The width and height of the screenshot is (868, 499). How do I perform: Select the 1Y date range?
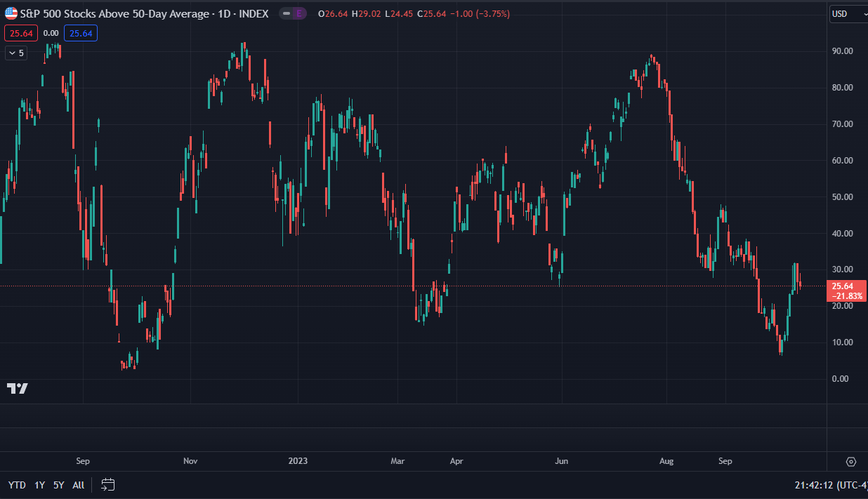tap(39, 484)
